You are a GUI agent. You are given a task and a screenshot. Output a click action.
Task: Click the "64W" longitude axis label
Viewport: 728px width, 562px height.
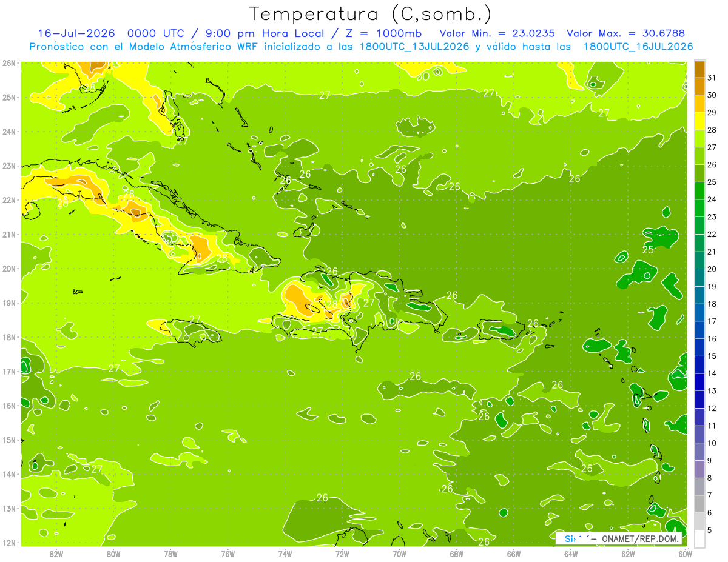(x=571, y=554)
